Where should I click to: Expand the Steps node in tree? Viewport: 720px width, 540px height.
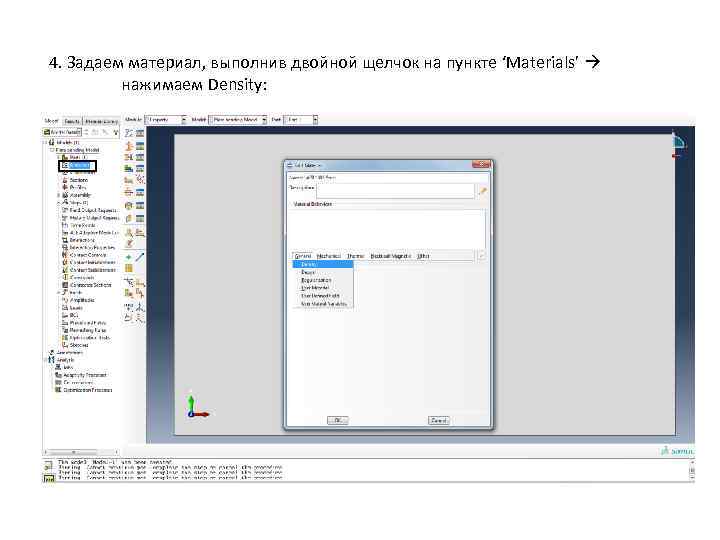59,202
